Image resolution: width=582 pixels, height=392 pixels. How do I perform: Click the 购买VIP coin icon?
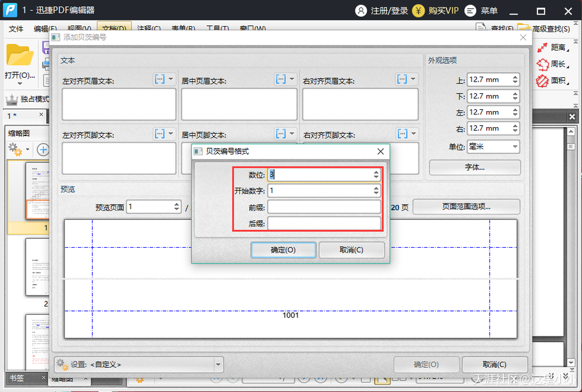coord(419,10)
